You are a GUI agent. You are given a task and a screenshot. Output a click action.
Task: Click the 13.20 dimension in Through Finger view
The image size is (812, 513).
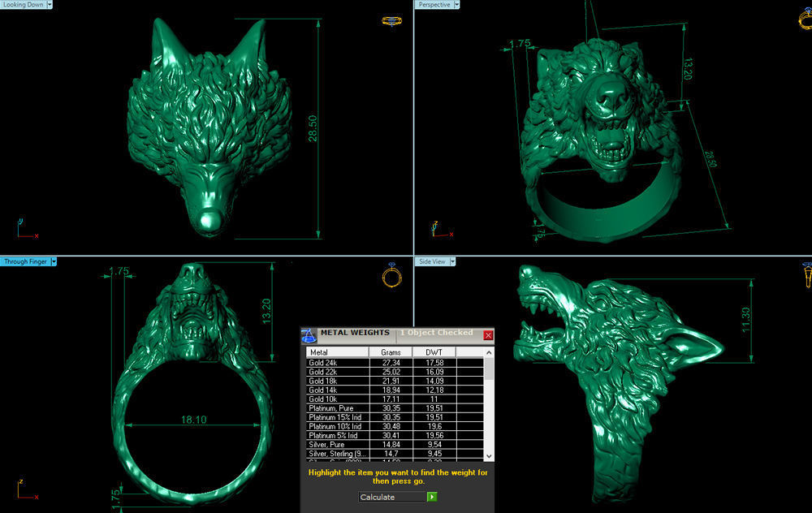tap(266, 311)
